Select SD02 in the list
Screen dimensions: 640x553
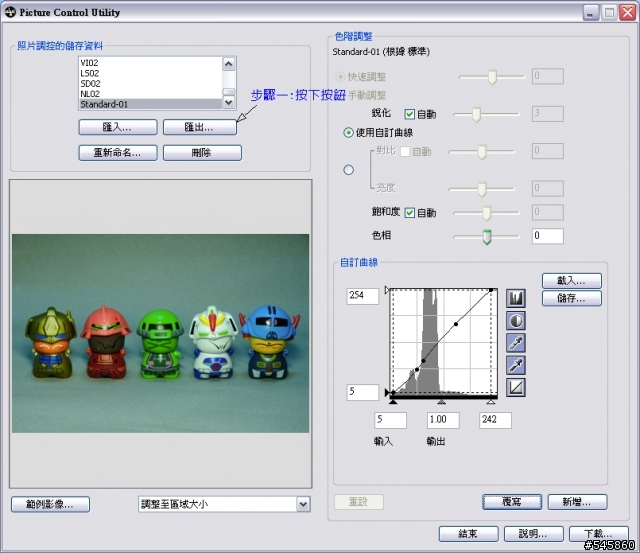coord(150,84)
